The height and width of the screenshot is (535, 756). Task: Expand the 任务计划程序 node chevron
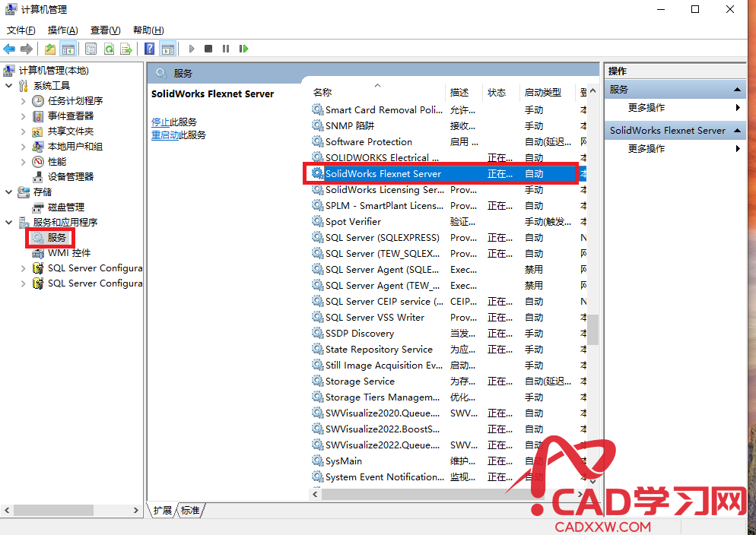click(23, 101)
